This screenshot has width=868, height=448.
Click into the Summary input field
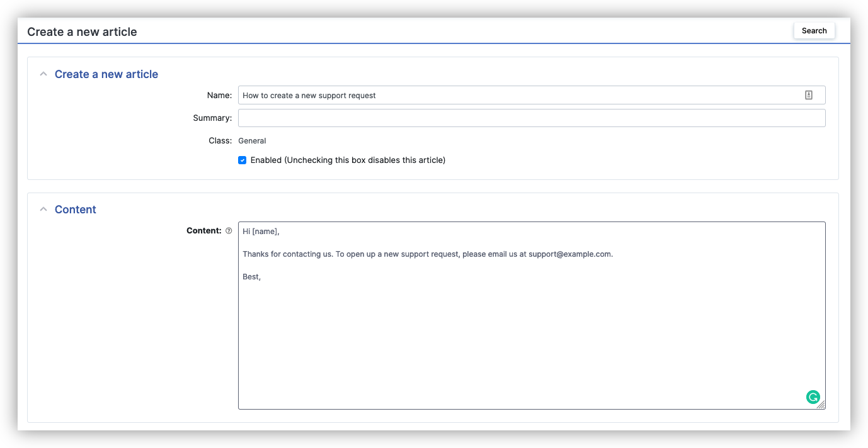point(532,118)
